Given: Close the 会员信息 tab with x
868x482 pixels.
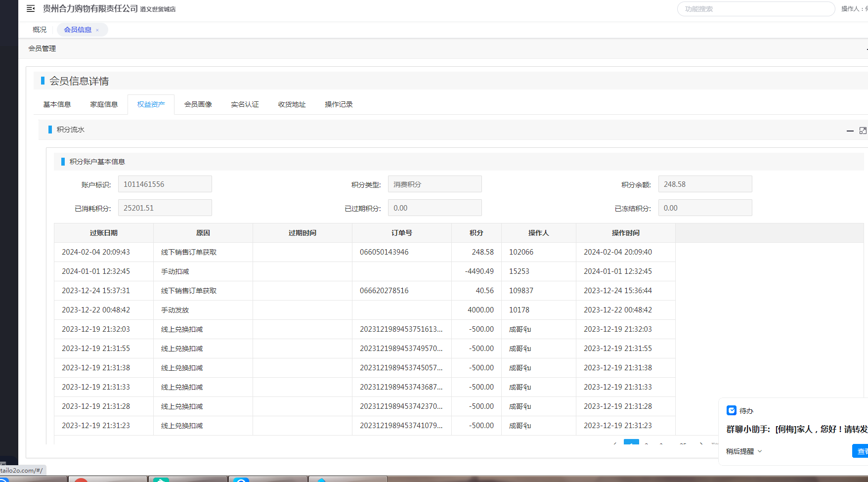Looking at the screenshot, I should pos(97,30).
